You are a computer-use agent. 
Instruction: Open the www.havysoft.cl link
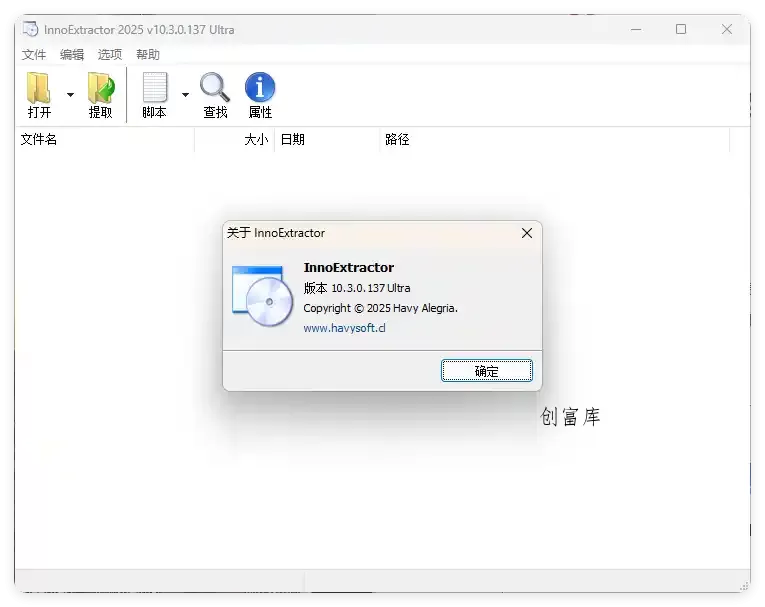[x=344, y=328]
